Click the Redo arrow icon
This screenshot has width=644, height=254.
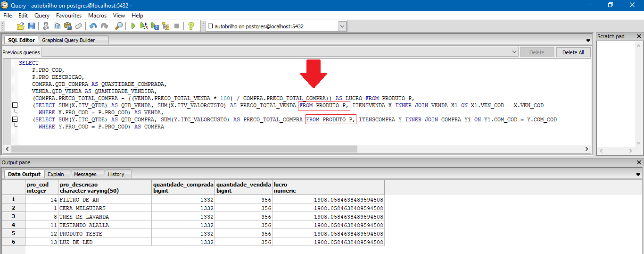point(104,26)
